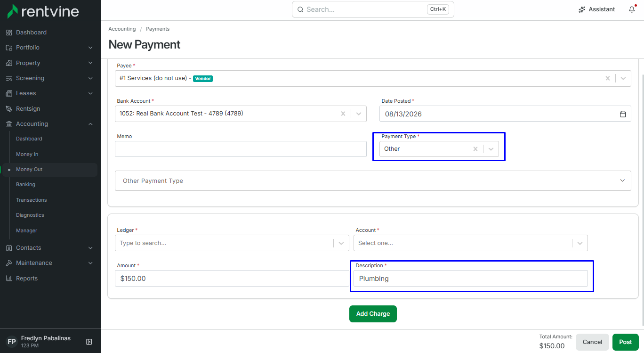This screenshot has width=644, height=353.
Task: Click the Leases document icon
Action: tap(9, 93)
